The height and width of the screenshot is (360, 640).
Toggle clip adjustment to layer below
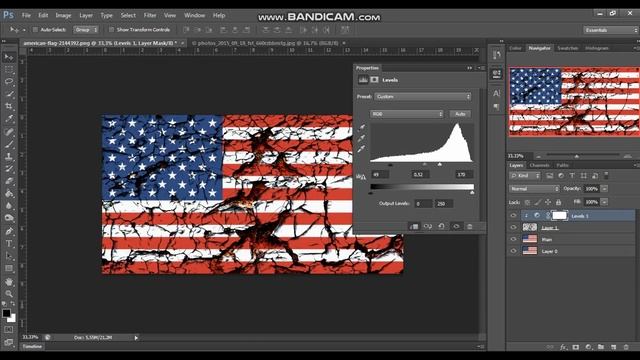coord(414,227)
